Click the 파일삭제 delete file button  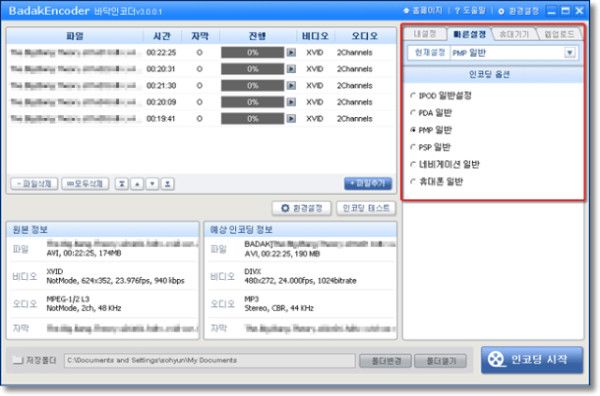coord(34,184)
